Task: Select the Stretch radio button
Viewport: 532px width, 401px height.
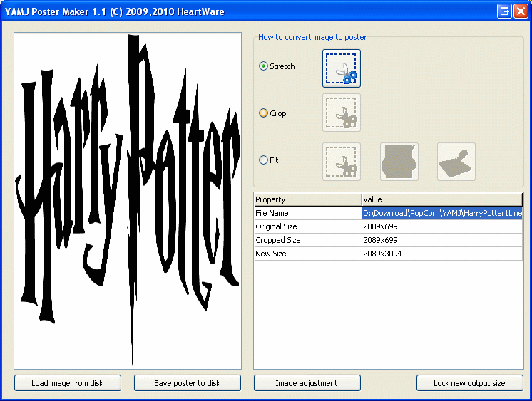Action: tap(263, 66)
